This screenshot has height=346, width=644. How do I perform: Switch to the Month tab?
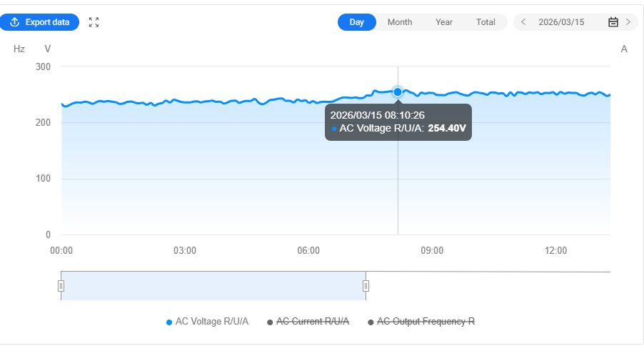[x=400, y=22]
